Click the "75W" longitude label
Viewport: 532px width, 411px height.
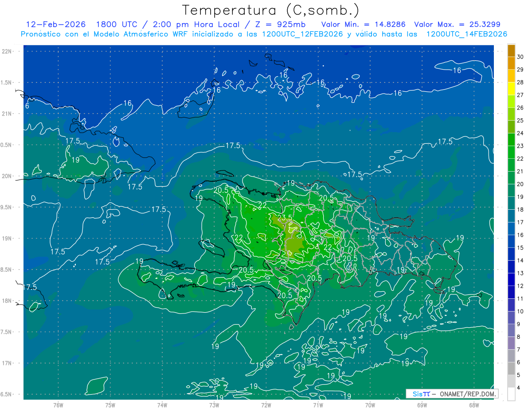(x=110, y=405)
